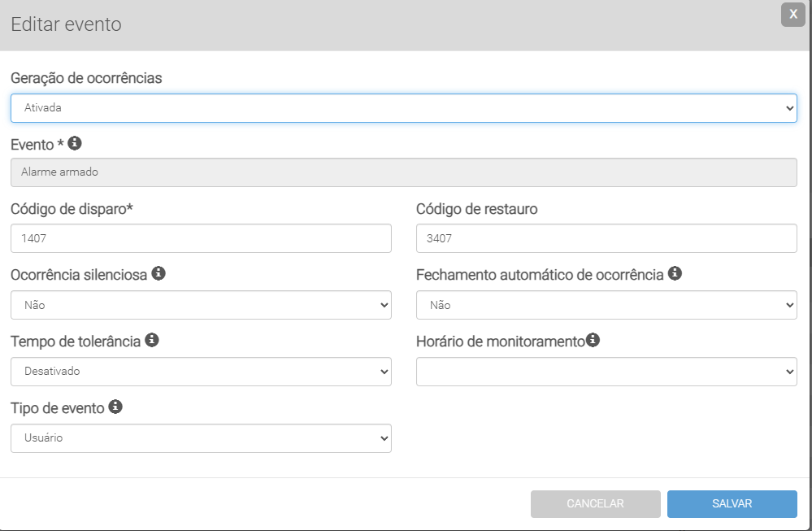
Task: Click the Código de restauro label text
Action: coord(476,209)
